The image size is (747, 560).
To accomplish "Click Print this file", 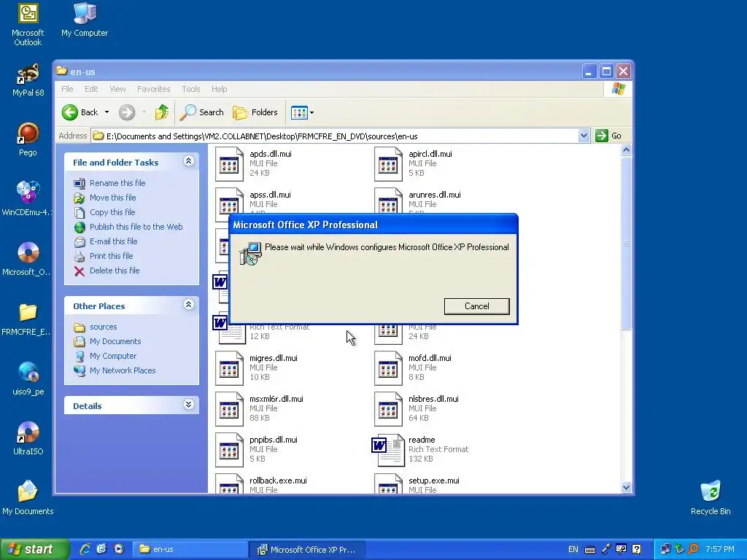I will [111, 256].
